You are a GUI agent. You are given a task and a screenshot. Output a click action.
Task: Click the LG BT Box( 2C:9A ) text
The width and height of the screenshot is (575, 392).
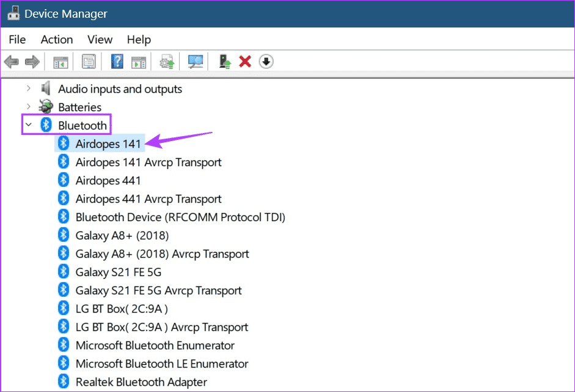pyautogui.click(x=122, y=309)
